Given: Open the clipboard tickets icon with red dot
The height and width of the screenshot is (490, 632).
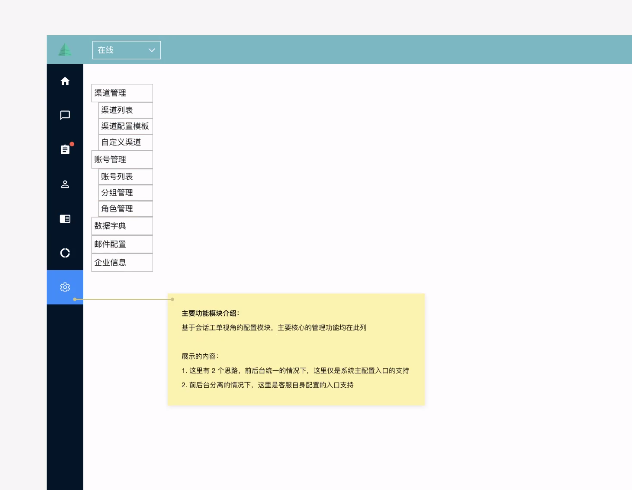Looking at the screenshot, I should tap(65, 149).
